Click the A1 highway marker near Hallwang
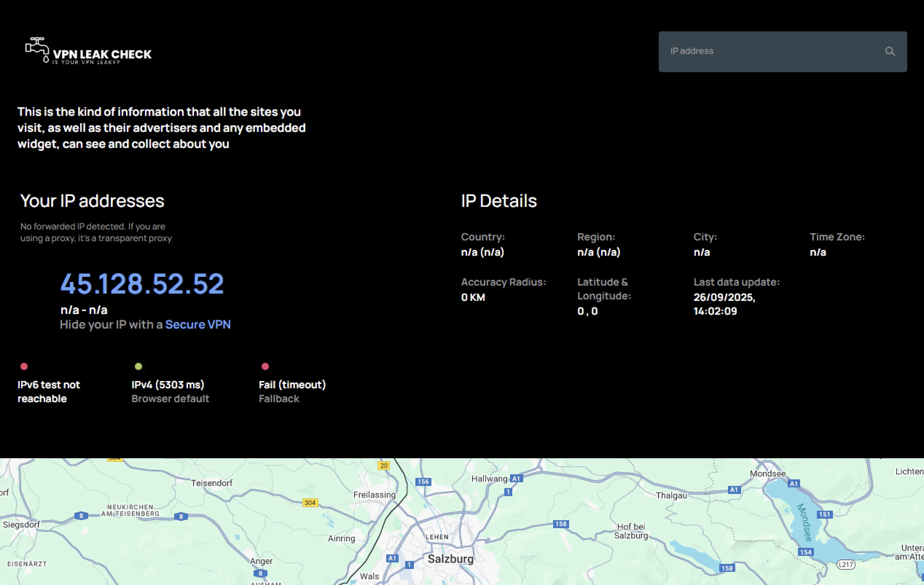Image resolution: width=924 pixels, height=585 pixels. coord(516,478)
